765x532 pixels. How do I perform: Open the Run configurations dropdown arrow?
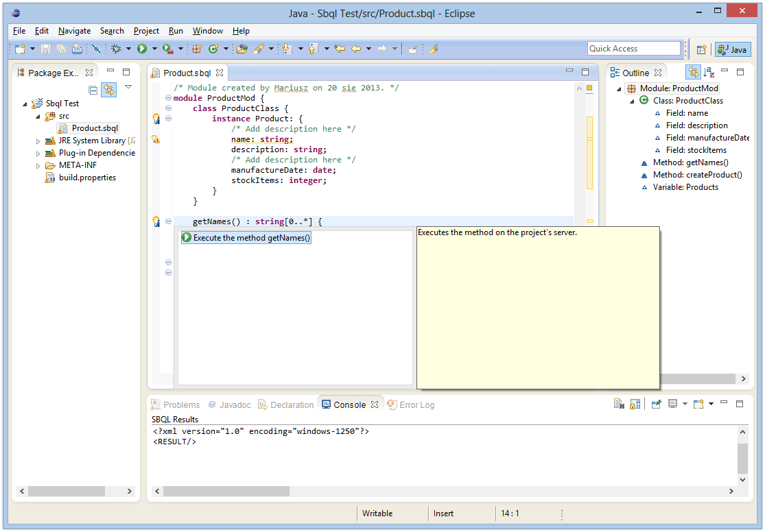tap(154, 49)
